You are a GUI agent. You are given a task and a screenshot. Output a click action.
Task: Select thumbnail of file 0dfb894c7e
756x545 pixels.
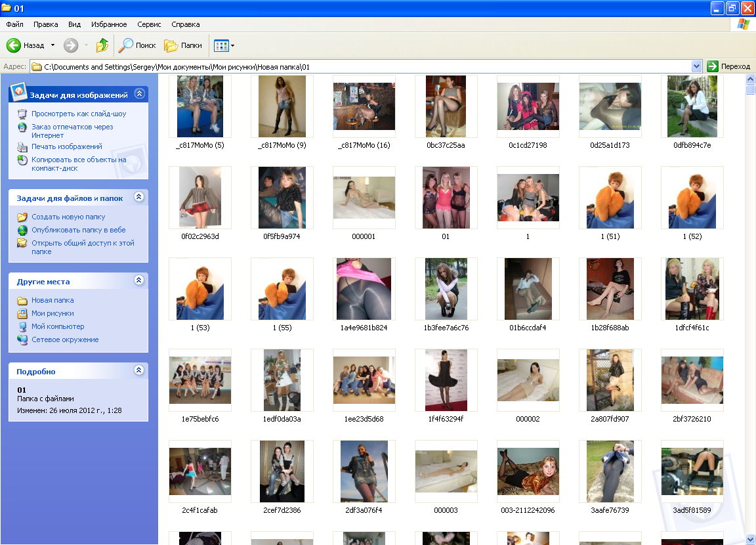point(692,106)
